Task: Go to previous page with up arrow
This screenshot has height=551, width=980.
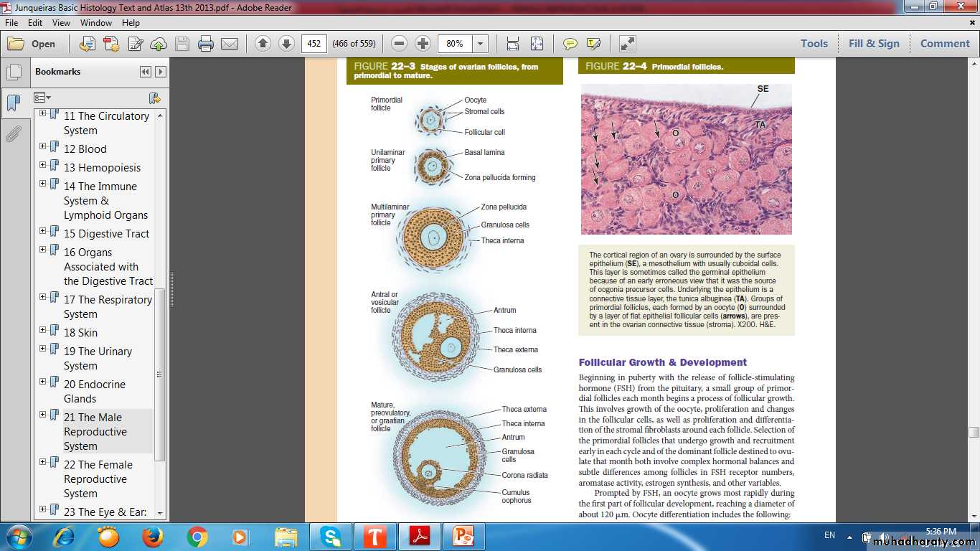Action: pyautogui.click(x=263, y=44)
